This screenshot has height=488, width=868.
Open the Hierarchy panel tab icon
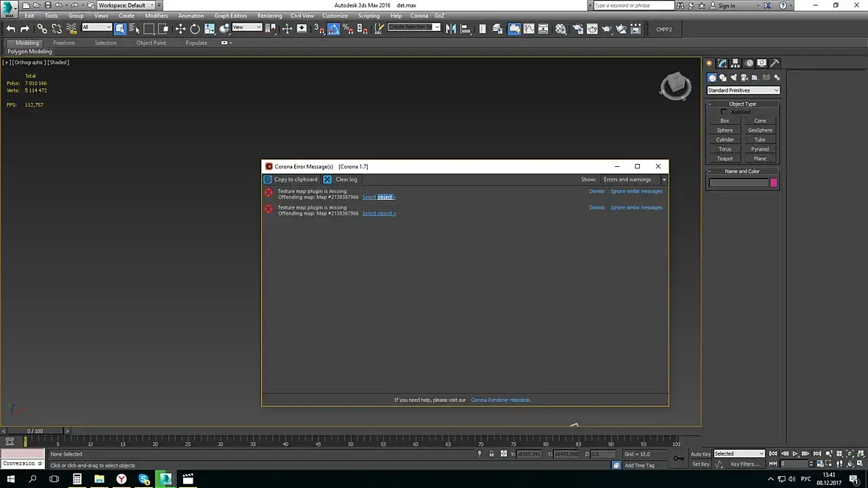point(735,63)
